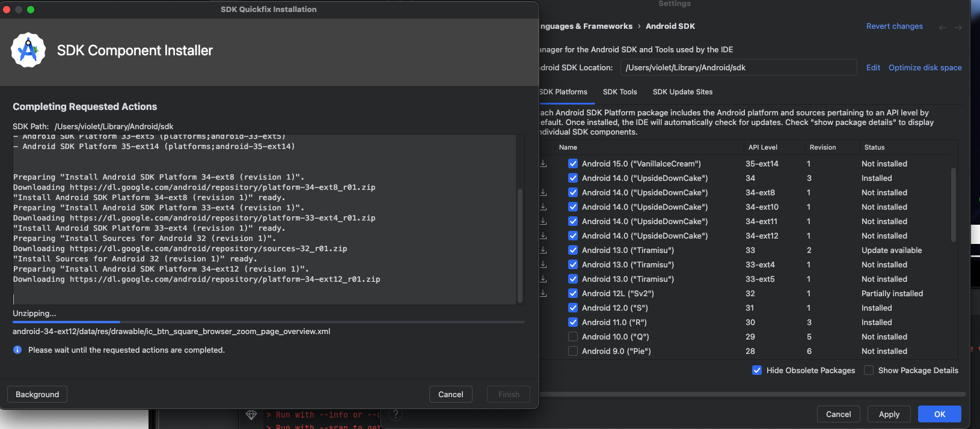
Task: Uncheck Android 13.0 Tiramisu API 33
Action: 573,250
